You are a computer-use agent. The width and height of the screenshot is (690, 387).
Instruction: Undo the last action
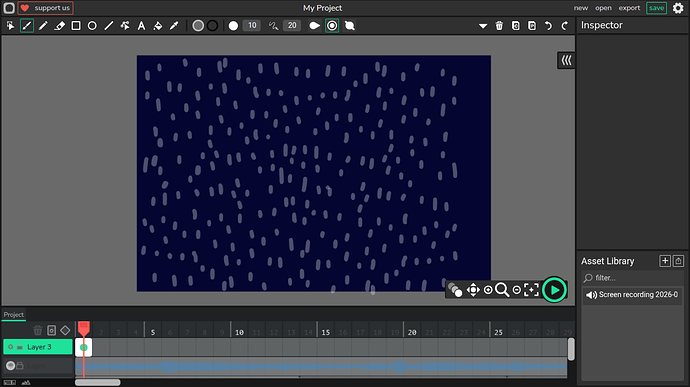548,26
